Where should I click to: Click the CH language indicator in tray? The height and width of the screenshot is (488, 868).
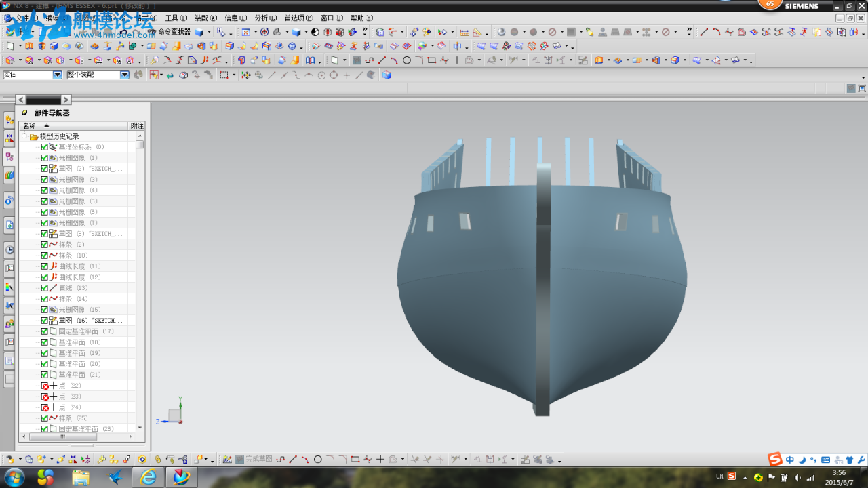[x=719, y=478]
